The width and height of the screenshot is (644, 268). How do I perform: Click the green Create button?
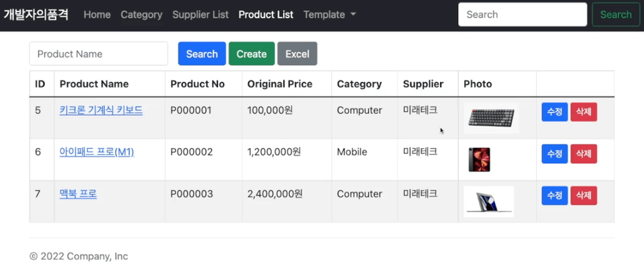coord(252,54)
